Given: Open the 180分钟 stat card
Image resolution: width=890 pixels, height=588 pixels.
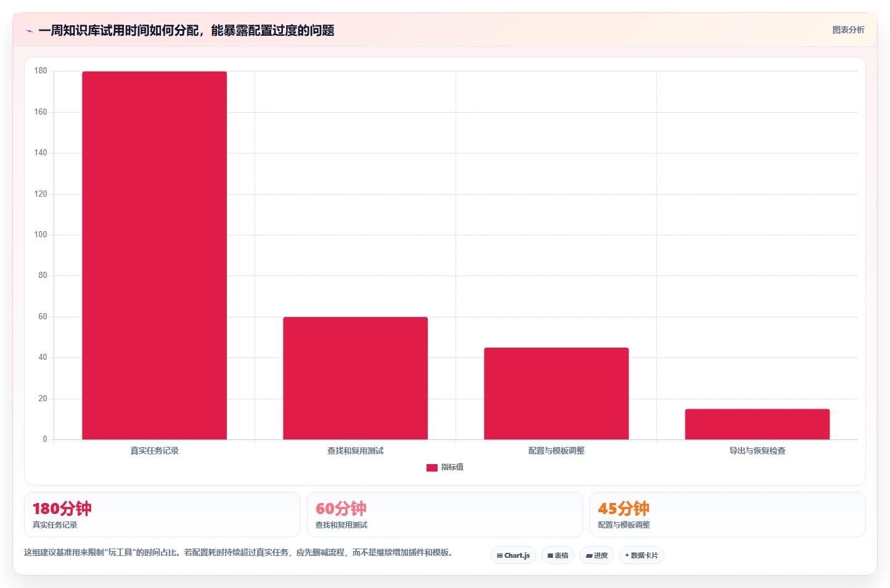Looking at the screenshot, I should (162, 515).
